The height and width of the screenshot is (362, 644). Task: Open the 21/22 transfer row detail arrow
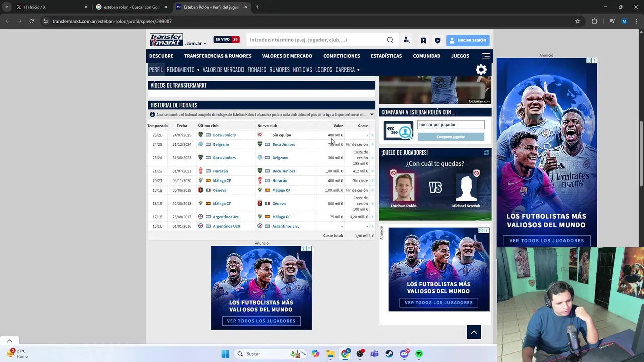372,171
